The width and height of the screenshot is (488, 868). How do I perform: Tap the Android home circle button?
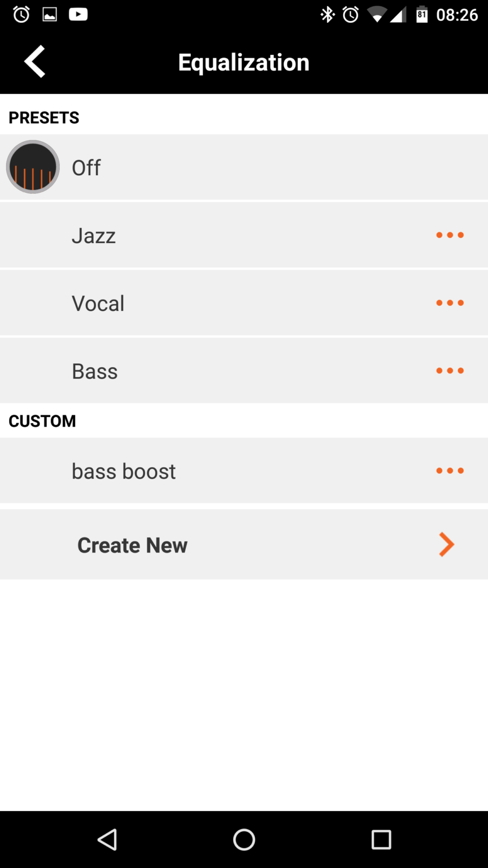point(244,840)
